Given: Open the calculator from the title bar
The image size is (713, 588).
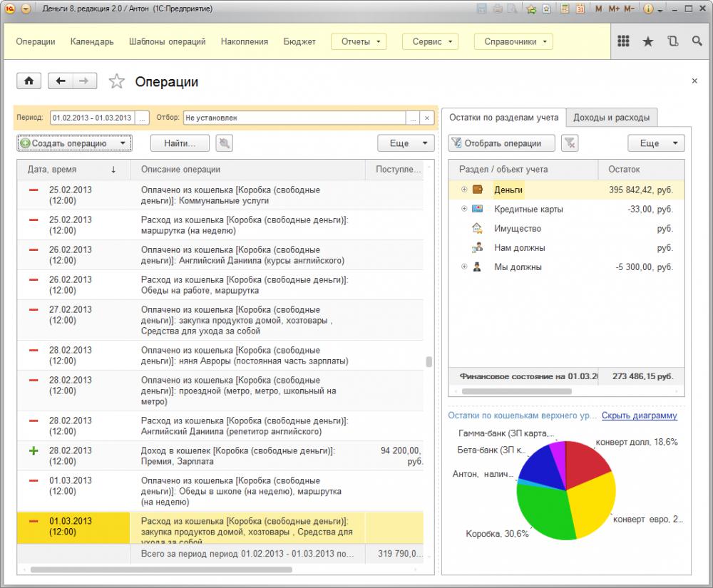Looking at the screenshot, I should tap(565, 9).
